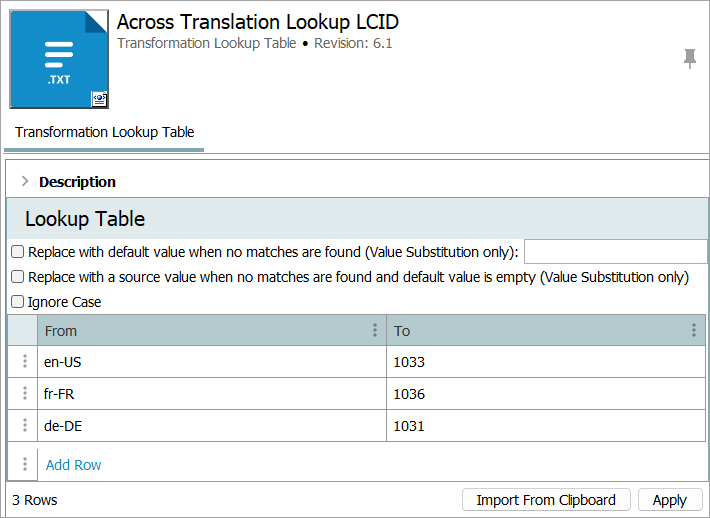Open the From column options menu
710x518 pixels.
(x=375, y=330)
